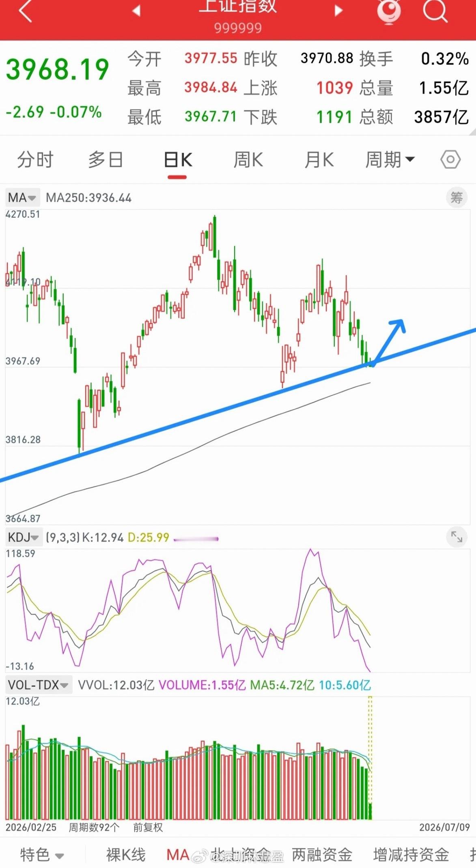Switch to the next stock arrow
This screenshot has width=476, height=868.
(338, 11)
